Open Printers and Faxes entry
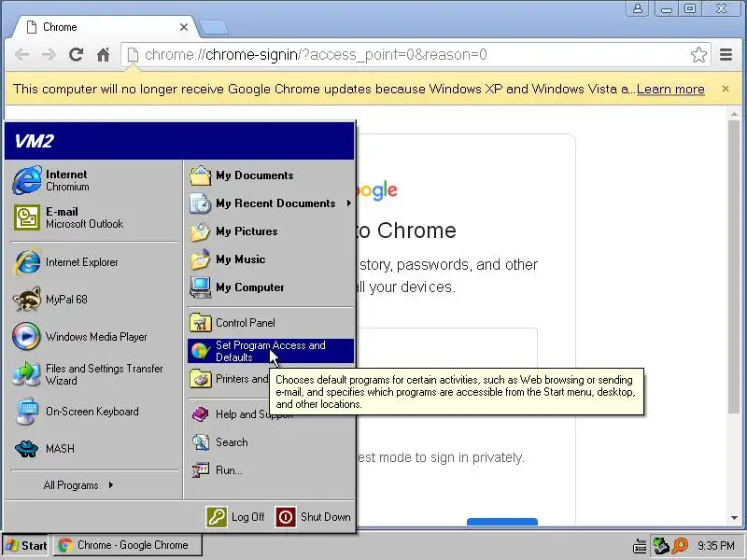Screen dimensions: 747x560 click(229, 379)
